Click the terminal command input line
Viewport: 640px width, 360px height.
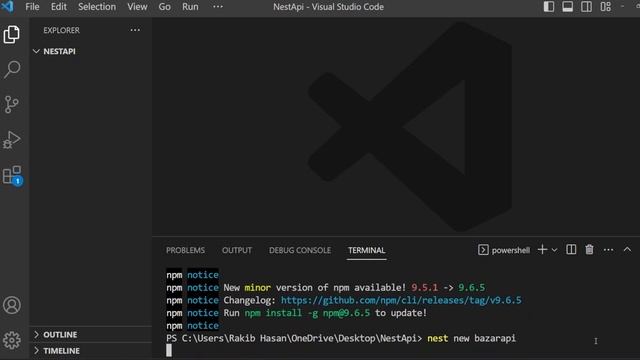click(341, 338)
